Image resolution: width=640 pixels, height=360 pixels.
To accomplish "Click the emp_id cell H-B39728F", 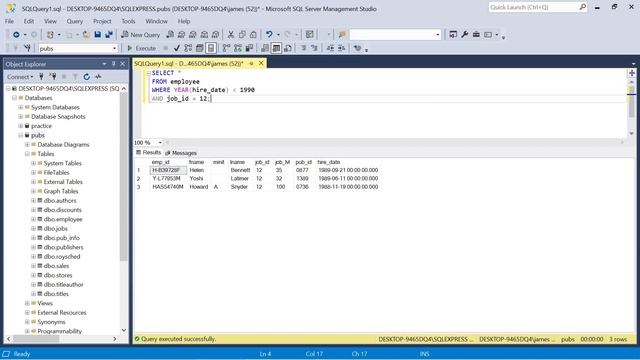I will click(x=168, y=170).
